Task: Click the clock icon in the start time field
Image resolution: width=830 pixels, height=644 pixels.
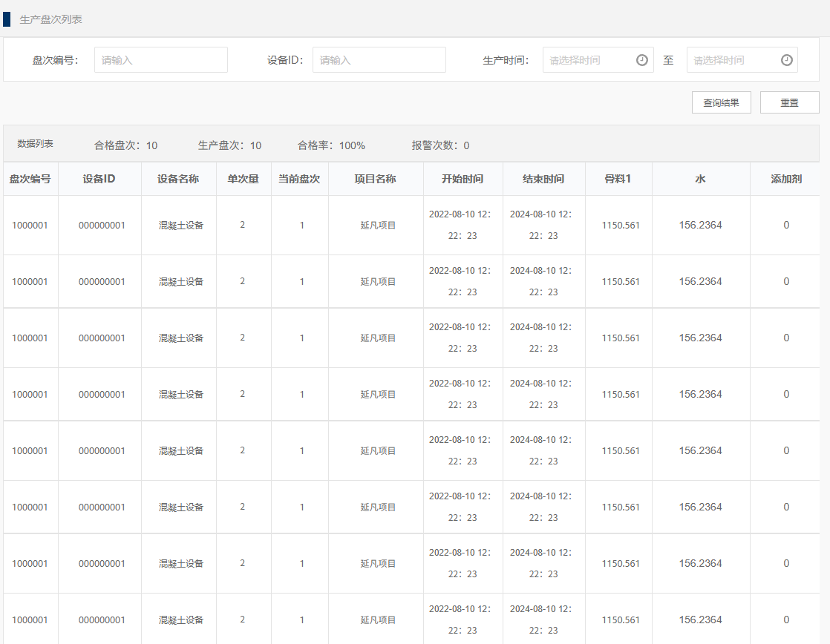Action: coord(642,60)
